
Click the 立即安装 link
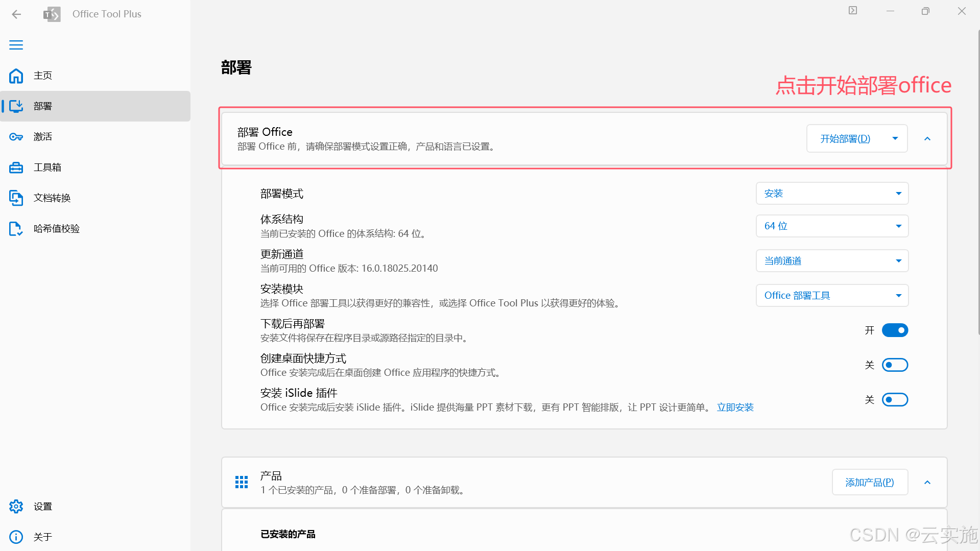pyautogui.click(x=735, y=408)
